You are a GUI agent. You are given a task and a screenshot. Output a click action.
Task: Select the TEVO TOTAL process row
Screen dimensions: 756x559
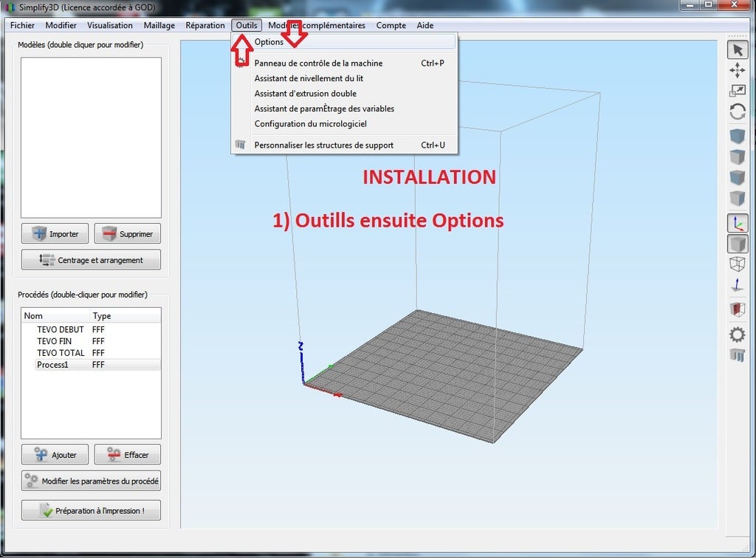(91, 353)
